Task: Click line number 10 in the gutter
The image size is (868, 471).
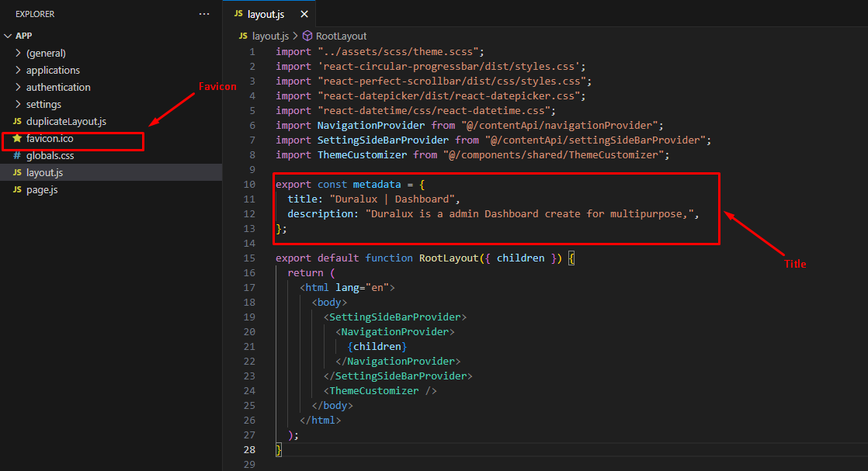Action: coord(249,184)
